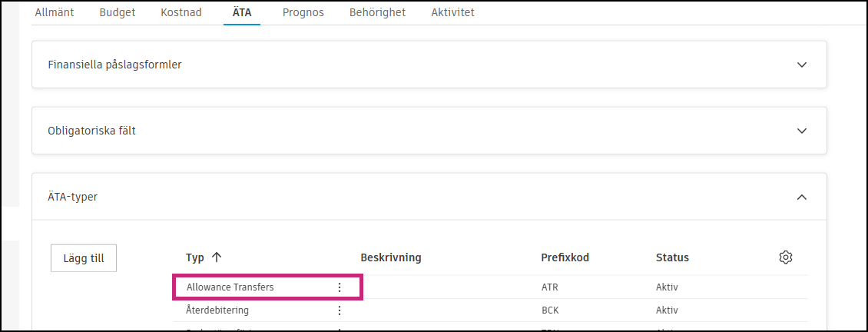
Task: Switch to the Budget tab
Action: [x=118, y=12]
